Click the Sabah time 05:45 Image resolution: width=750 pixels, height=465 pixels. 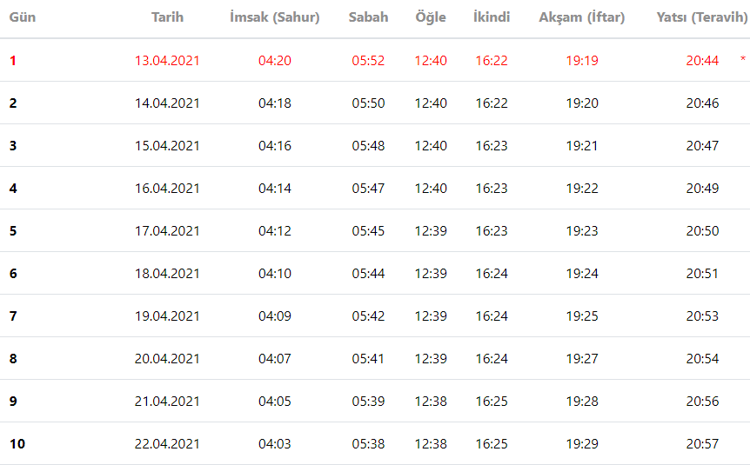coord(369,230)
